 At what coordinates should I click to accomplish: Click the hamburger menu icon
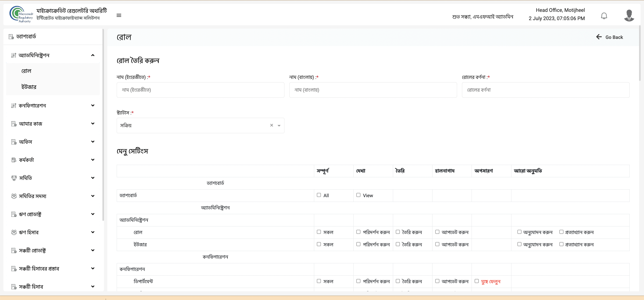(119, 15)
